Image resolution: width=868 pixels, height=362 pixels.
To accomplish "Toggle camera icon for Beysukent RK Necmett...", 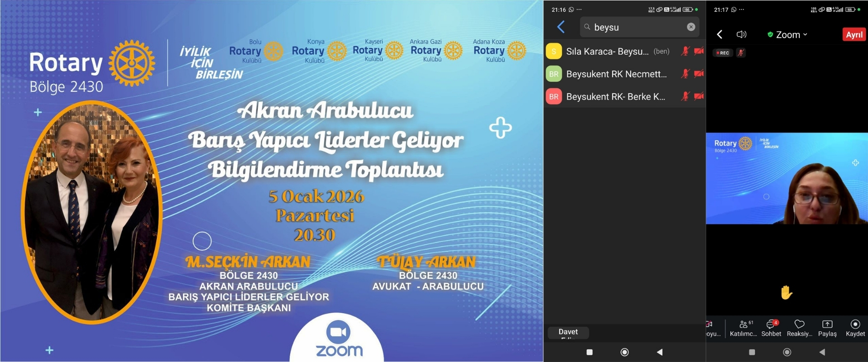I will 699,74.
